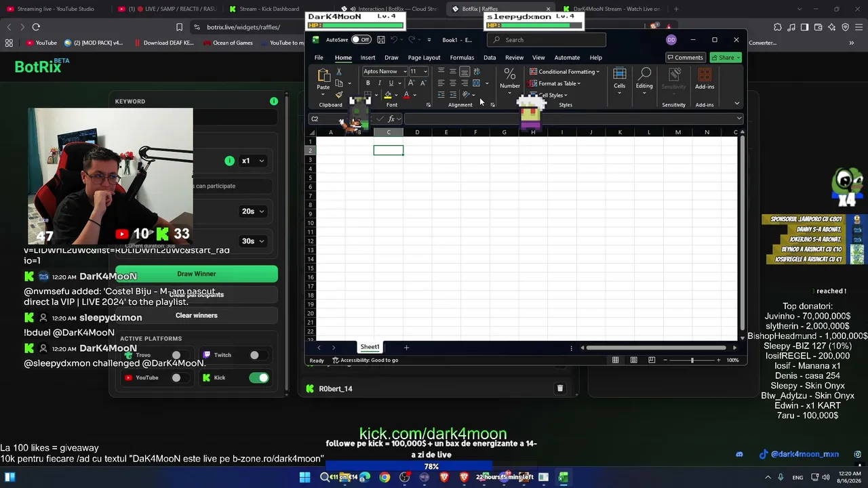Switch to the Formulas ribbon tab
The width and height of the screenshot is (868, 488).
tap(462, 58)
